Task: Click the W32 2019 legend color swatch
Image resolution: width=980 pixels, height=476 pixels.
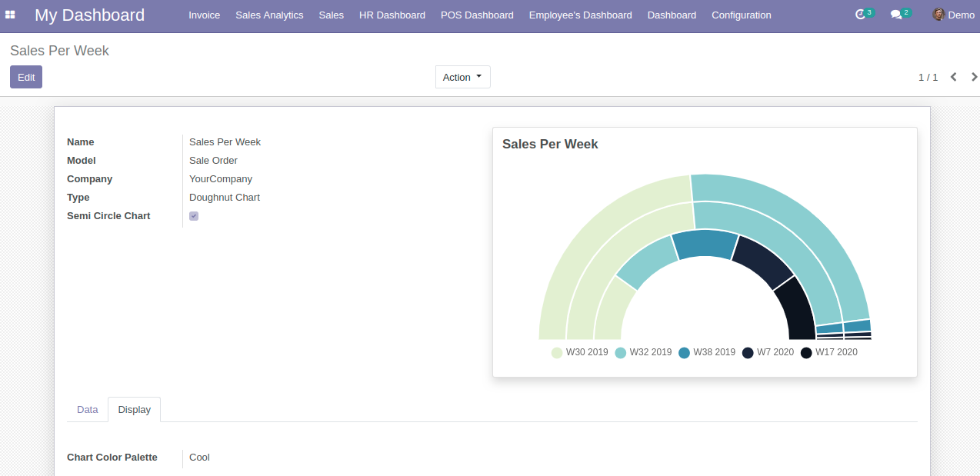Action: click(621, 353)
